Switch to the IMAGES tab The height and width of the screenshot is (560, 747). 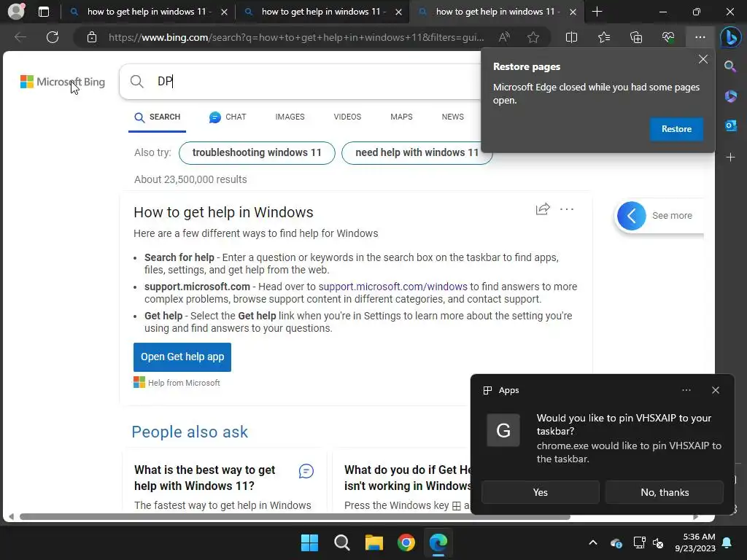tap(290, 117)
